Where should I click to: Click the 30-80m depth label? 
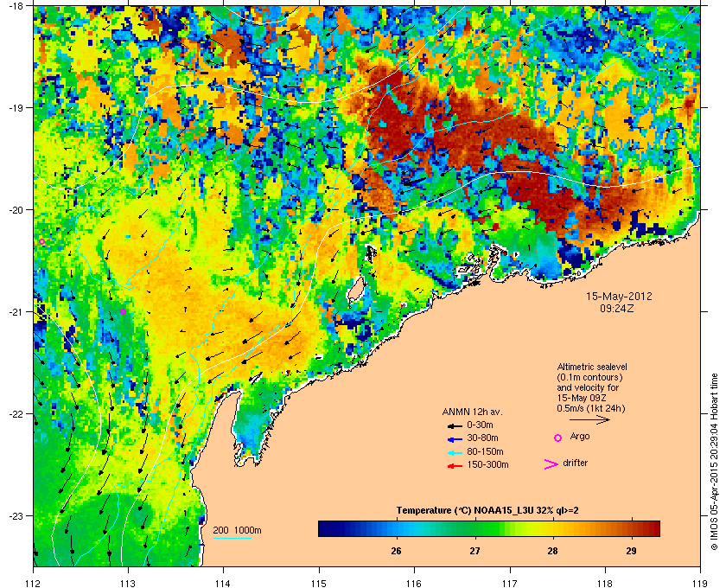[482, 438]
